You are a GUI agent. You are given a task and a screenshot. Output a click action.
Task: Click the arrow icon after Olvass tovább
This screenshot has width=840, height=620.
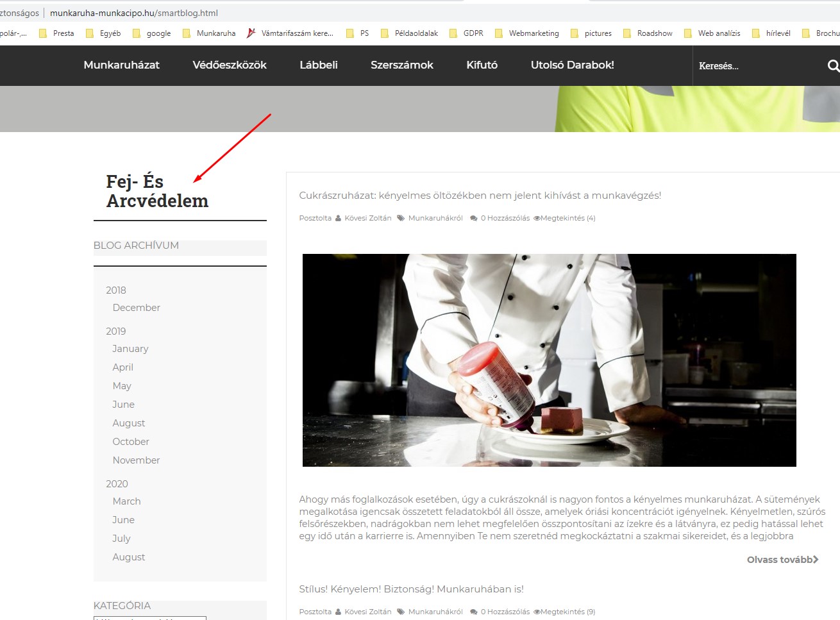[x=816, y=559]
